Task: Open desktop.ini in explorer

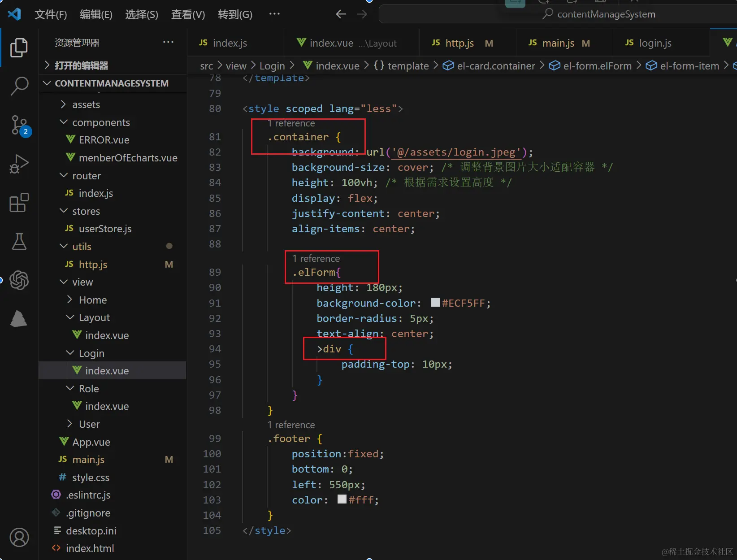Action: [x=113, y=531]
